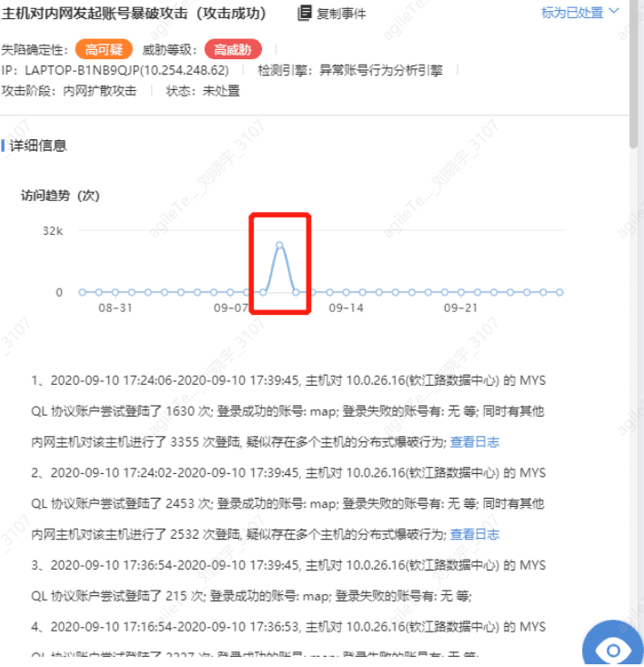Viewport: 644px width, 667px height.
Task: Click the 详细信息 section heading
Action: 38,146
